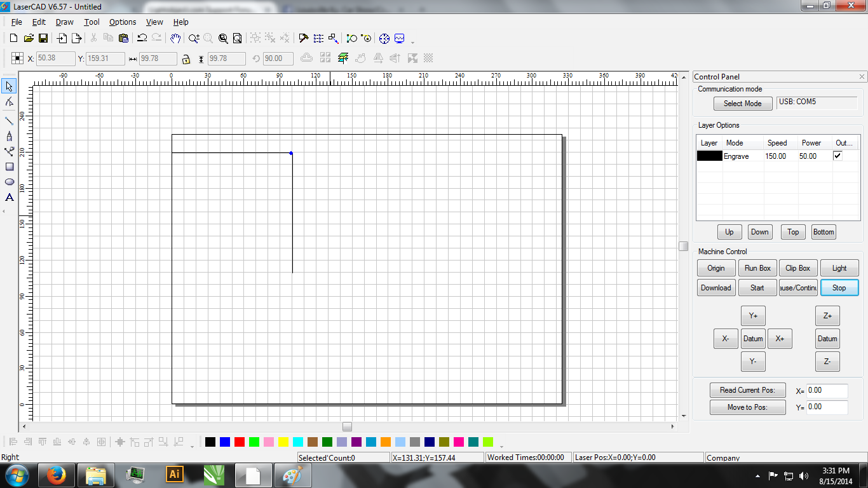
Task: Open the Draw menu
Action: [x=64, y=22]
